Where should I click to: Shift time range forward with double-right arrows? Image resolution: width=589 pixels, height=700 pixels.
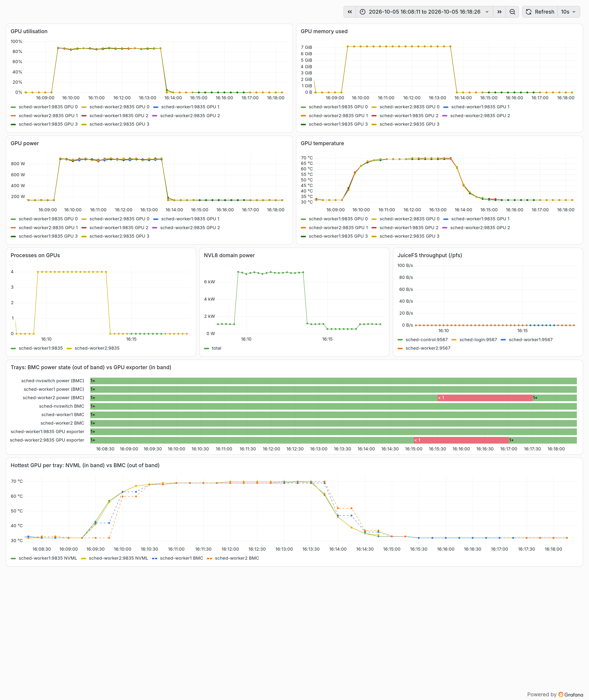[x=499, y=12]
